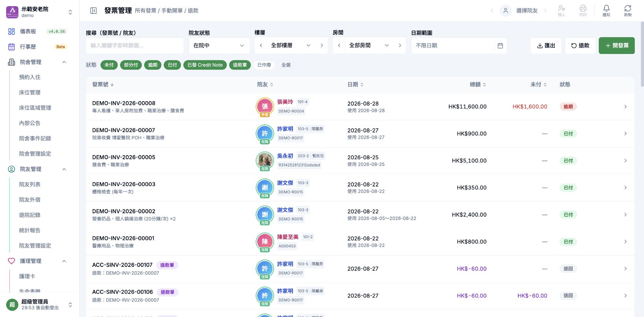Viewport: 644px width, 317px height.
Task: Open row chevron for DEMO-INV-2026-00008
Action: [x=625, y=107]
